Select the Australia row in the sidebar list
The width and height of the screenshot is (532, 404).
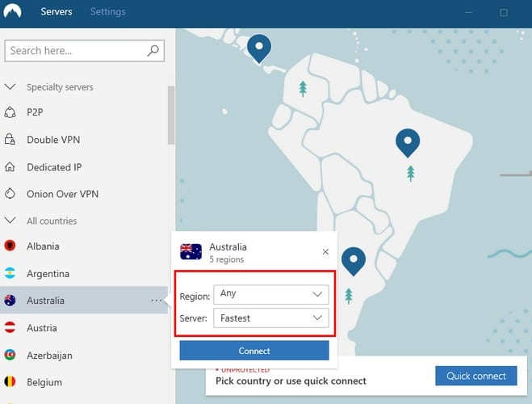pos(84,300)
